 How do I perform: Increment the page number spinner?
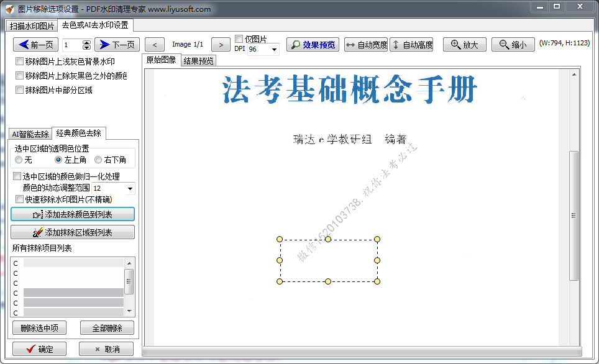point(86,42)
